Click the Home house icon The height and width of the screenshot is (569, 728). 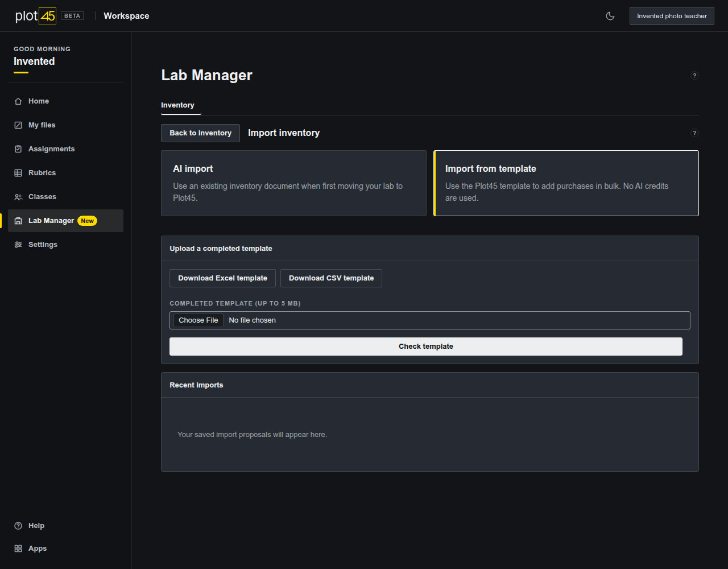(x=18, y=101)
